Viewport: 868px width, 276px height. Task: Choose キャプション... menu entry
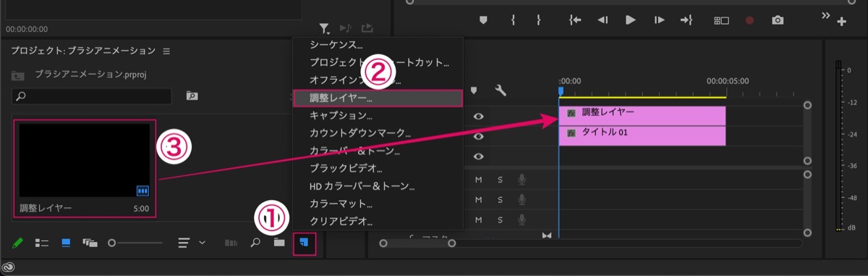click(x=377, y=116)
